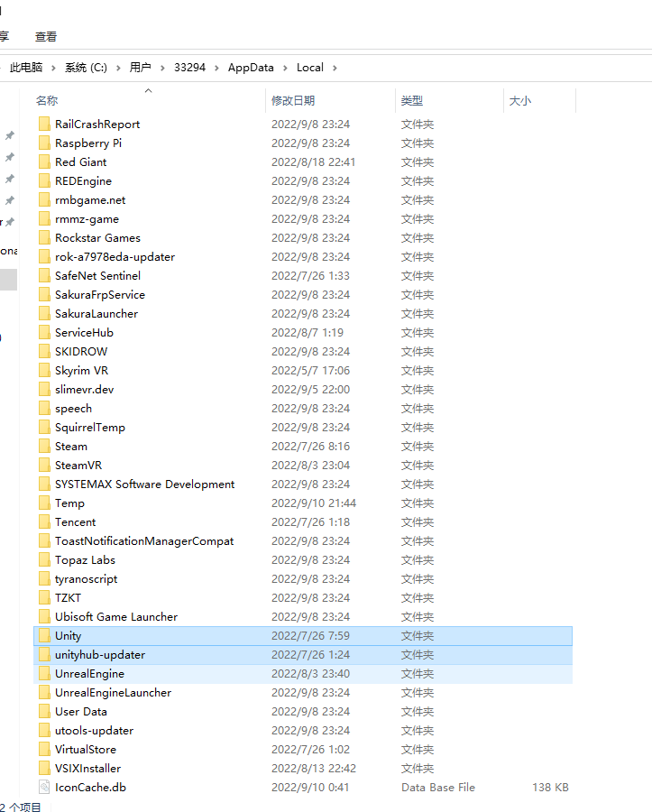Select the ServiceHub folder icon

pyautogui.click(x=44, y=332)
